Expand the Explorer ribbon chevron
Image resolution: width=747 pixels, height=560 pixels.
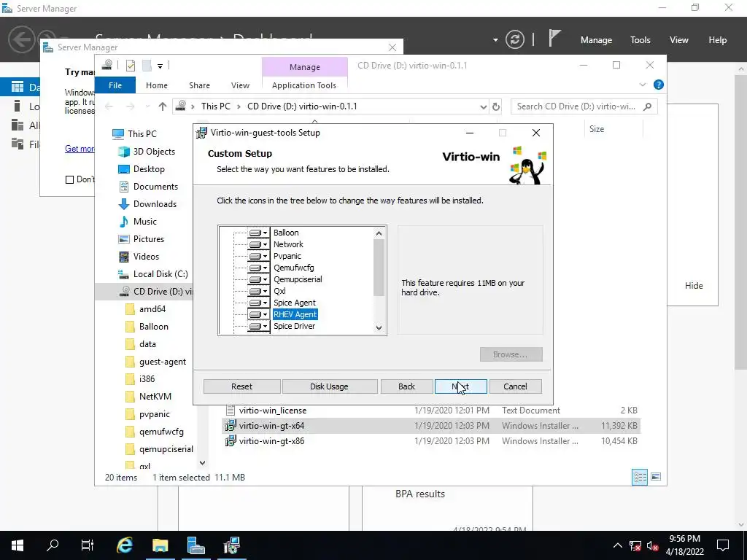pyautogui.click(x=643, y=85)
